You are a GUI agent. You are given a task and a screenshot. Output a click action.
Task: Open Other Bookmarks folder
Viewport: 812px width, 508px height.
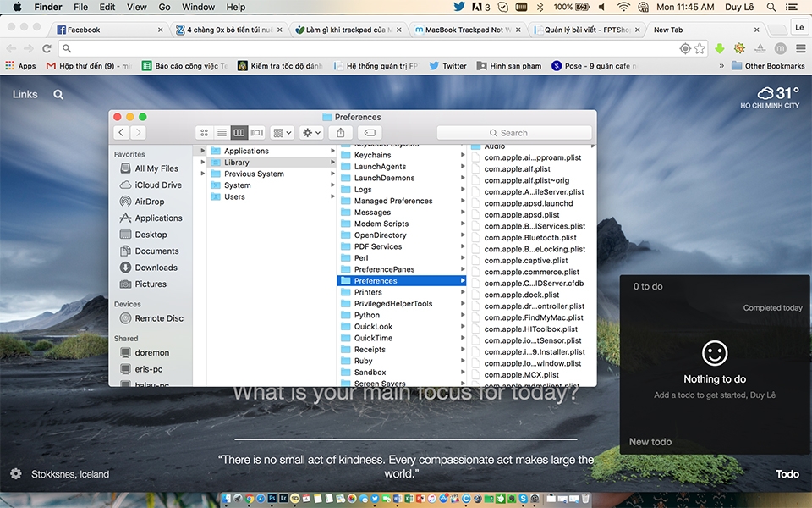(768, 66)
